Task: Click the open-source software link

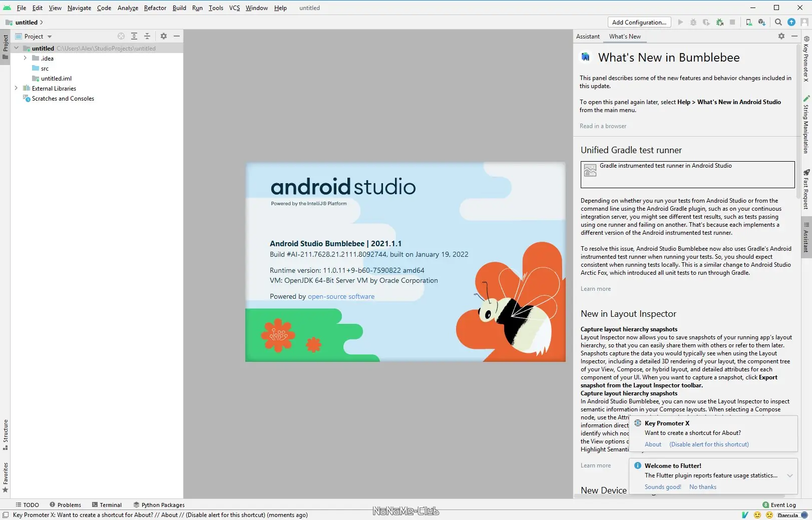Action: point(341,296)
